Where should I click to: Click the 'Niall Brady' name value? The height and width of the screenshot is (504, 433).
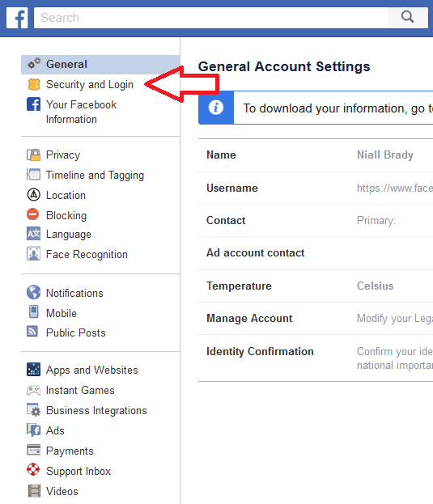pyautogui.click(x=385, y=155)
